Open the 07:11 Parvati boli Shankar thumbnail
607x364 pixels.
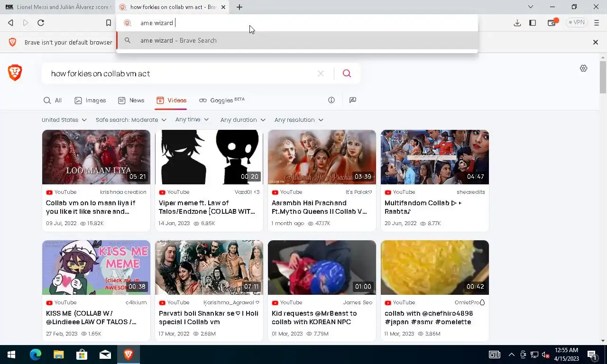coord(209,267)
